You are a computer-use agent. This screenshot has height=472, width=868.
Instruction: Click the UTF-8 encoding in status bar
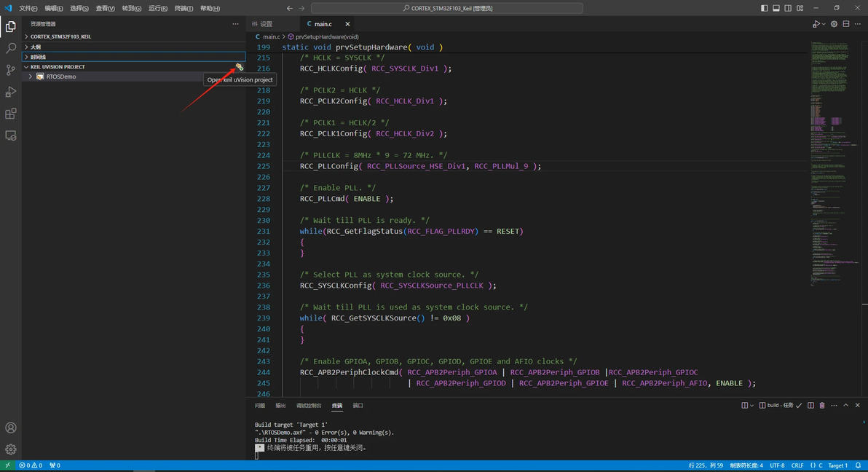tap(777, 465)
